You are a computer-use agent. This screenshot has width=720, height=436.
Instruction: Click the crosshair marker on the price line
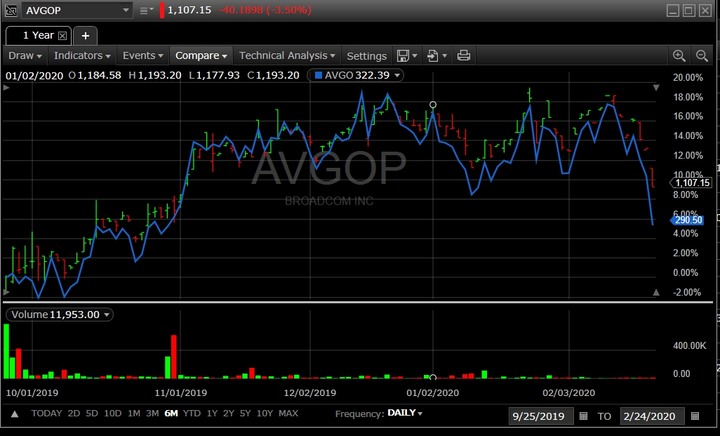tap(433, 105)
